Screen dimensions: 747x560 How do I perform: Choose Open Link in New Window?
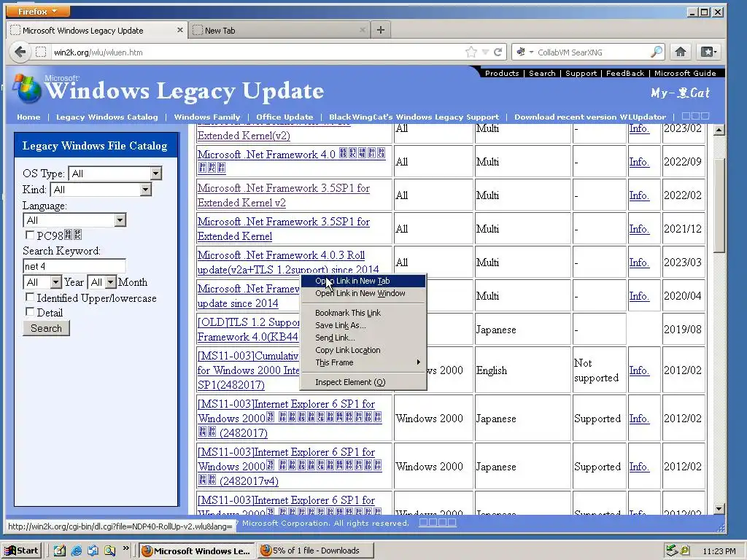pos(363,293)
